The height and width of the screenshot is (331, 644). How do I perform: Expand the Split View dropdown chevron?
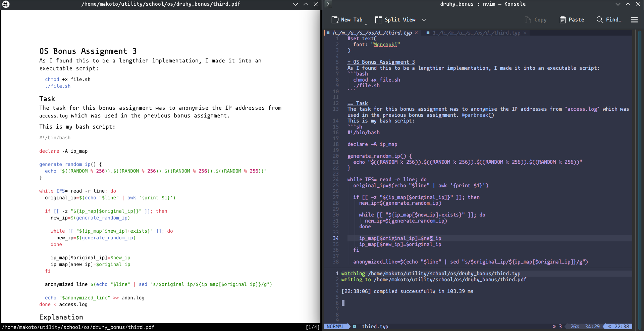click(424, 20)
